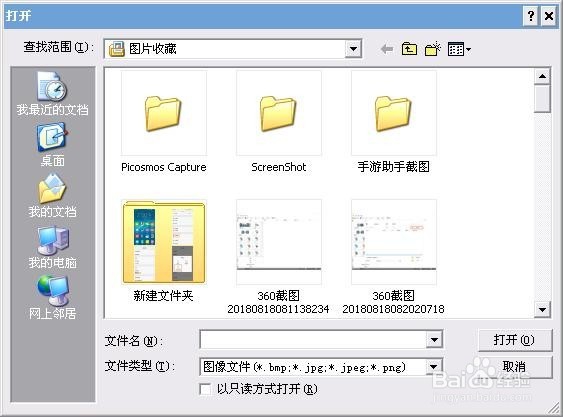
Task: Click the Picosmos Capture folder name text
Action: 164,167
